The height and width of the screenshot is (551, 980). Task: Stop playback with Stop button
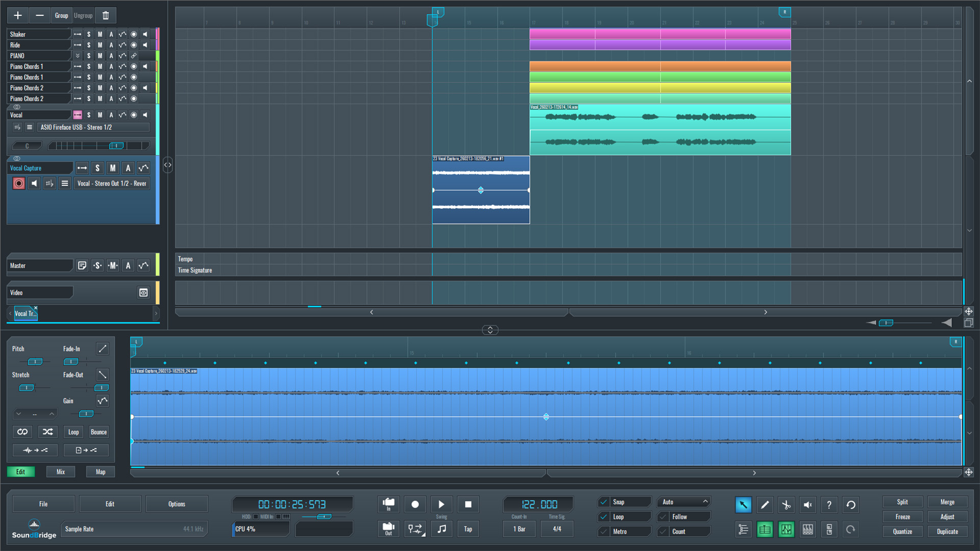(x=468, y=504)
